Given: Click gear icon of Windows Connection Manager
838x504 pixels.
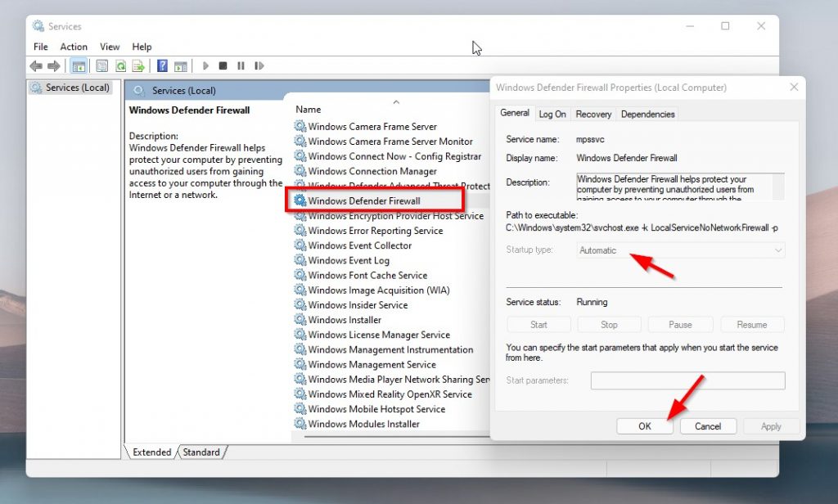Looking at the screenshot, I should point(300,171).
